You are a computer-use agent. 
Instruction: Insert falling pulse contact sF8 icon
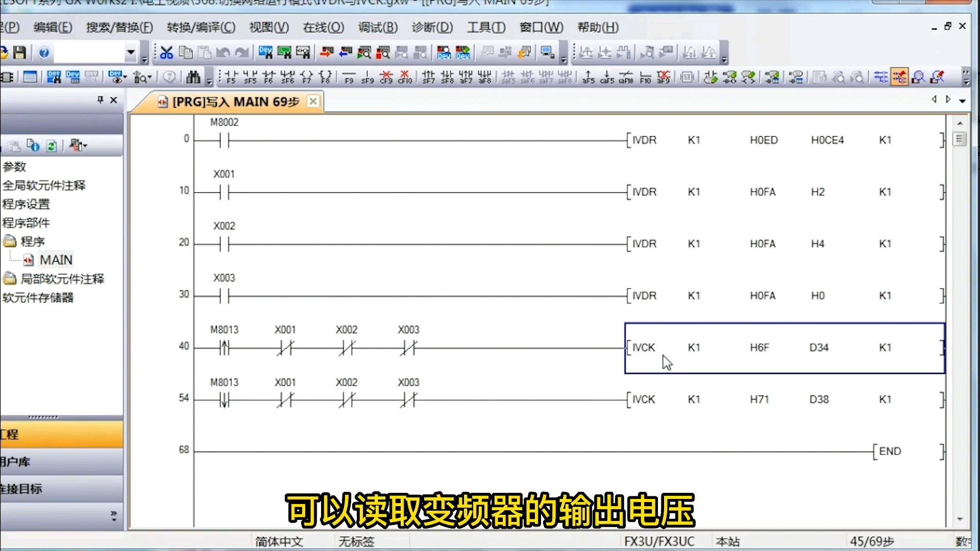click(447, 77)
